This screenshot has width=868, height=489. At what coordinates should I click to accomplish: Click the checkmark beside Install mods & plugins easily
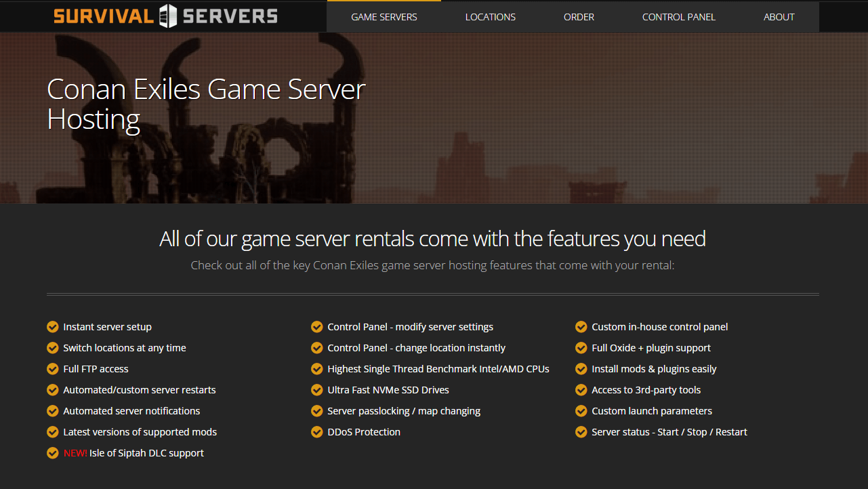(581, 369)
